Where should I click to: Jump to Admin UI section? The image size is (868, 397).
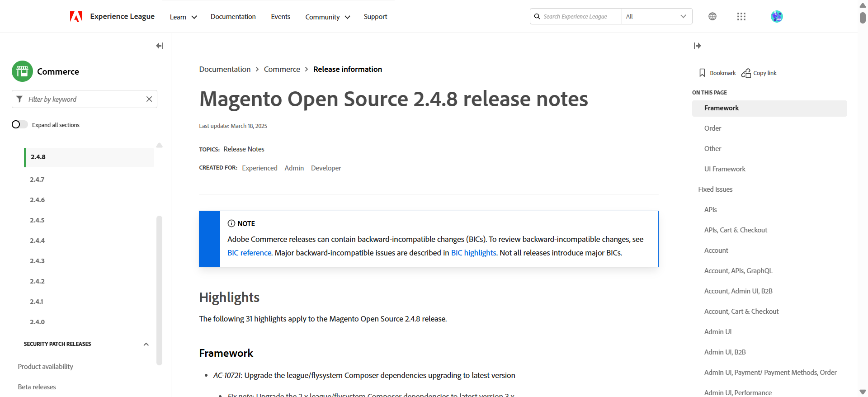[718, 332]
